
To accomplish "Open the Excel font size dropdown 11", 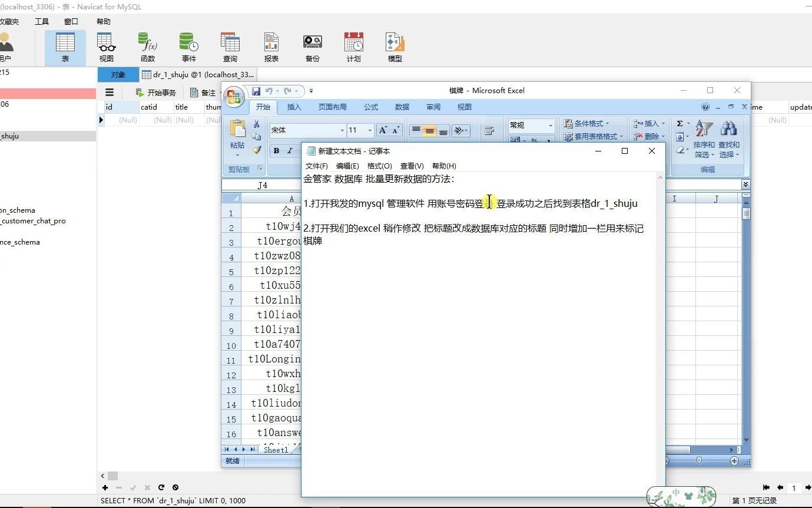I will pyautogui.click(x=370, y=130).
